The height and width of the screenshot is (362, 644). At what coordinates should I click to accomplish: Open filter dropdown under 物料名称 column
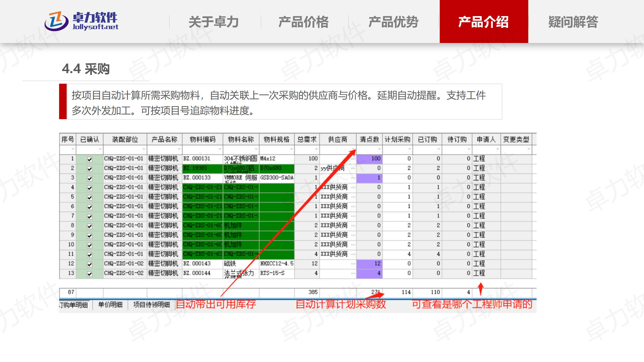pos(256,149)
